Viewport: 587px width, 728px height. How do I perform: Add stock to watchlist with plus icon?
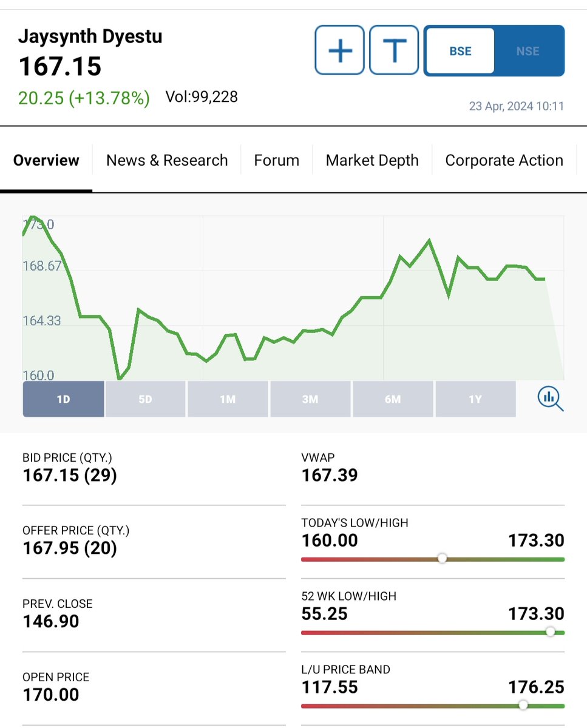[339, 50]
